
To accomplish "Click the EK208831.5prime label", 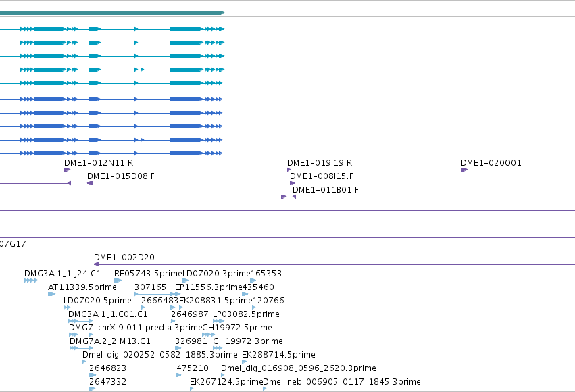I will pyautogui.click(x=216, y=301).
